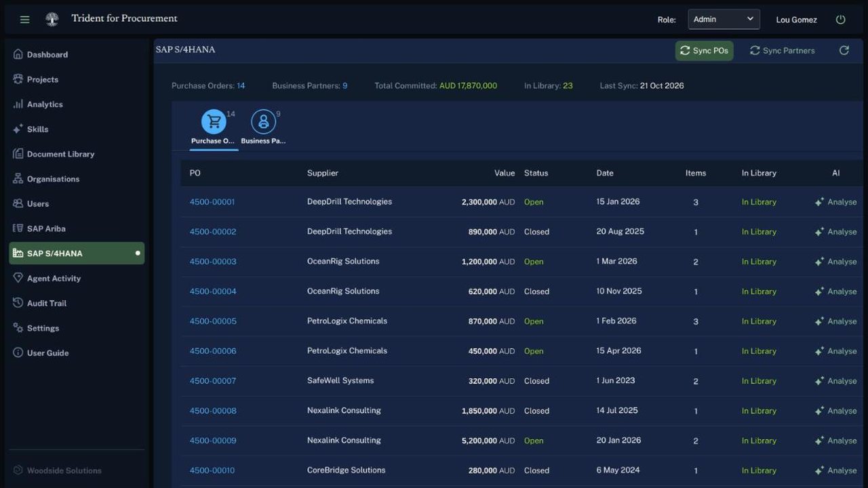The width and height of the screenshot is (868, 488).
Task: Click Total Committed AUD 17,870,000
Action: click(435, 85)
